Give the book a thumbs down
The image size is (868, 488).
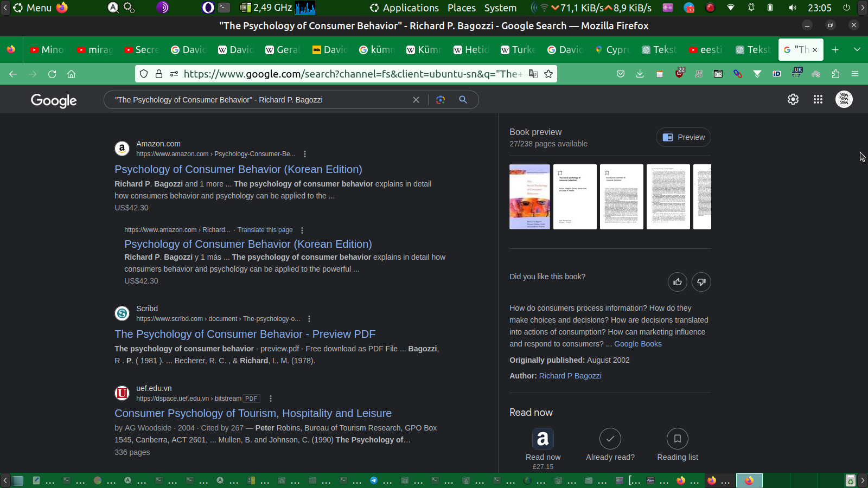tap(701, 282)
